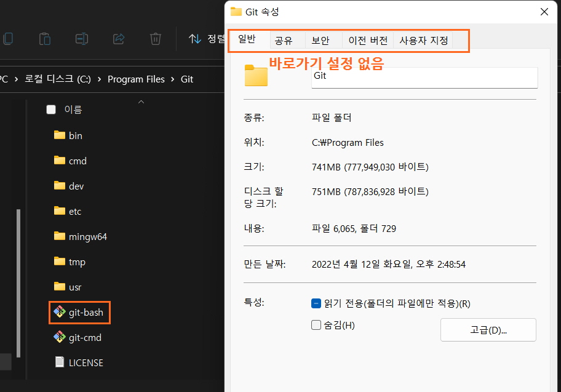This screenshot has height=392, width=561.
Task: Click the dev folder icon
Action: pos(60,185)
